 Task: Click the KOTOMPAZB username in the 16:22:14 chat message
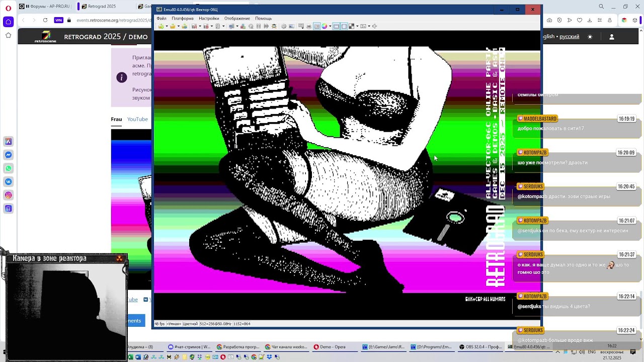point(535,296)
